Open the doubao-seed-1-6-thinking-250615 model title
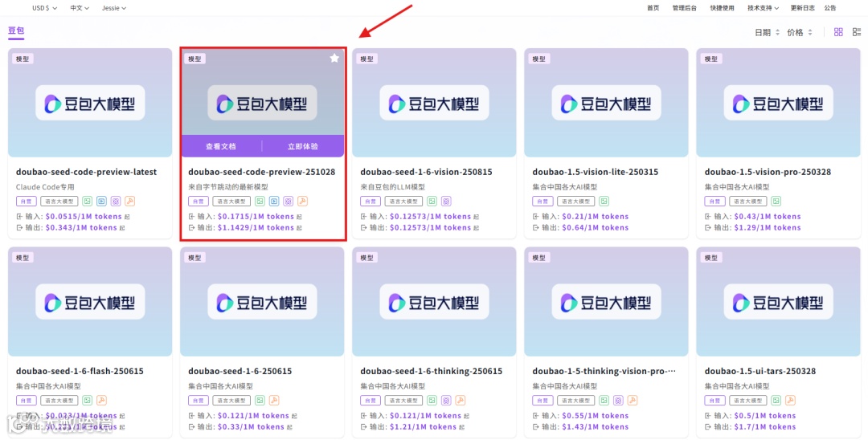868x440 pixels. pos(432,371)
